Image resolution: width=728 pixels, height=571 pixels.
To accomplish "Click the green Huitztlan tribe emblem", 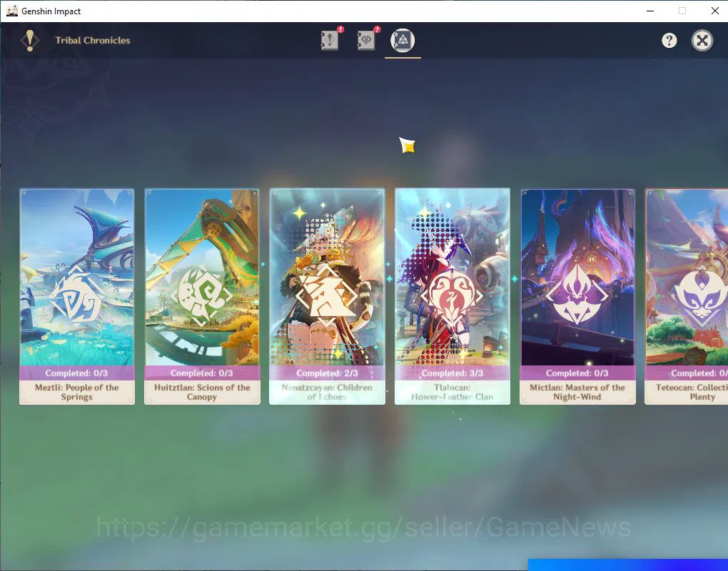I will coord(201,295).
